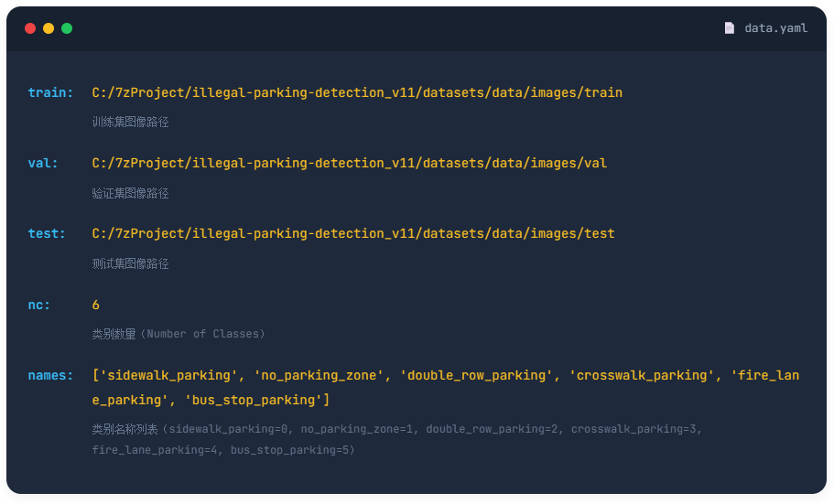Click 'sidewalk_parking' in the names list

pos(169,375)
